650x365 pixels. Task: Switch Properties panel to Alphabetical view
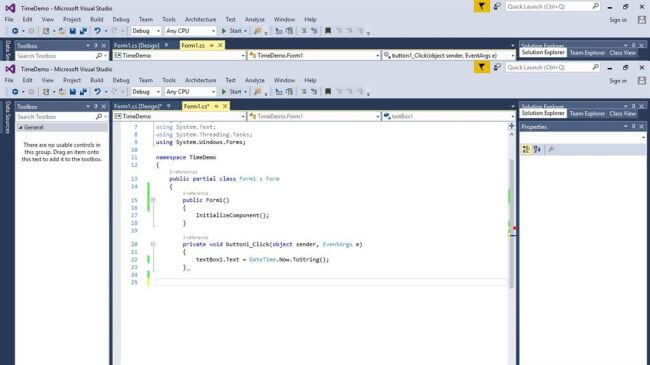[x=537, y=149]
